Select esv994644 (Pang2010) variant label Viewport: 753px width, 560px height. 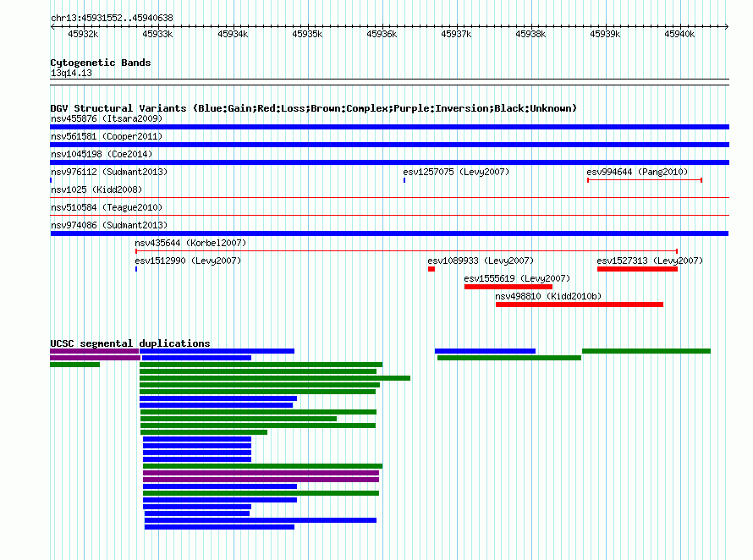[637, 172]
